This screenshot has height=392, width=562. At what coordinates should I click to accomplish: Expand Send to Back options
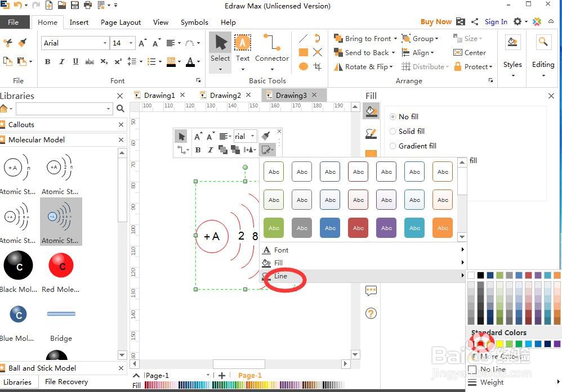pyautogui.click(x=393, y=53)
